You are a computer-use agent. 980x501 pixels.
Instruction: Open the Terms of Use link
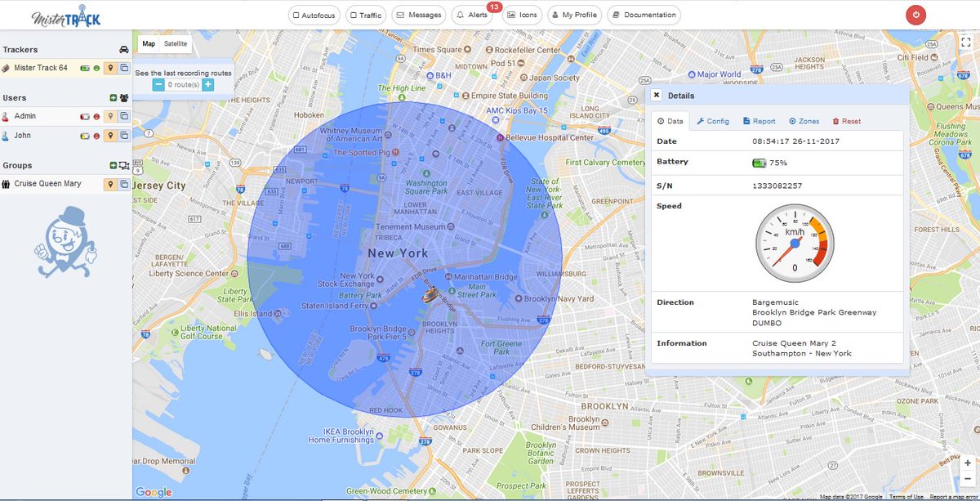click(906, 497)
